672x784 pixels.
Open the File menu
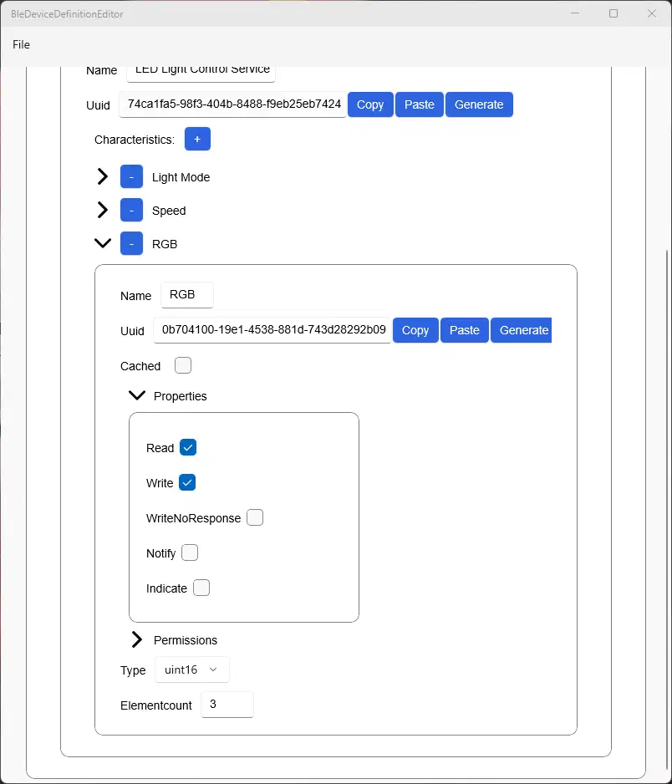[x=21, y=44]
